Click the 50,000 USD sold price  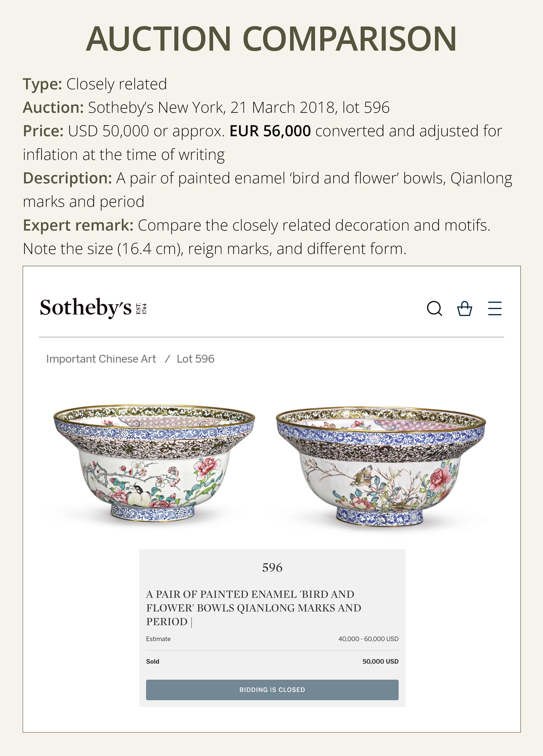coord(380,661)
